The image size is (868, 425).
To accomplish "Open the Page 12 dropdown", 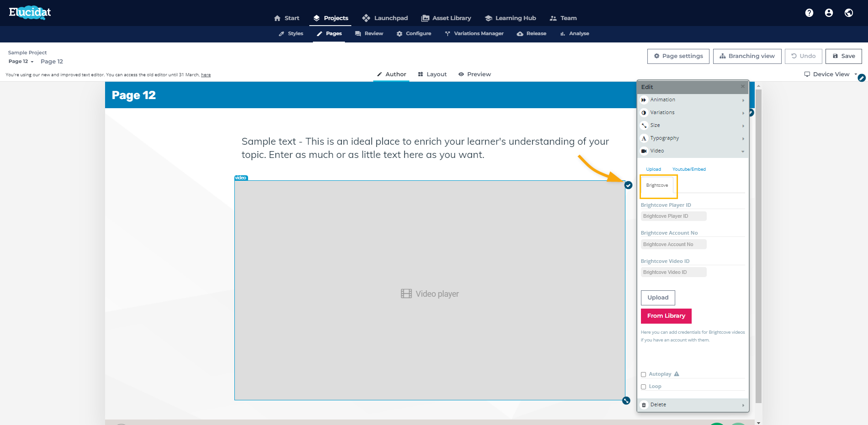I will point(21,62).
